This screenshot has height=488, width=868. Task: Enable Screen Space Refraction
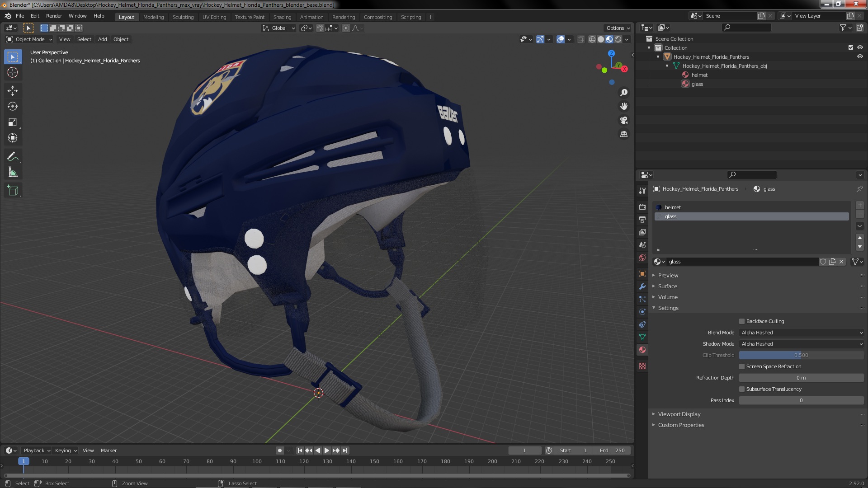(742, 366)
